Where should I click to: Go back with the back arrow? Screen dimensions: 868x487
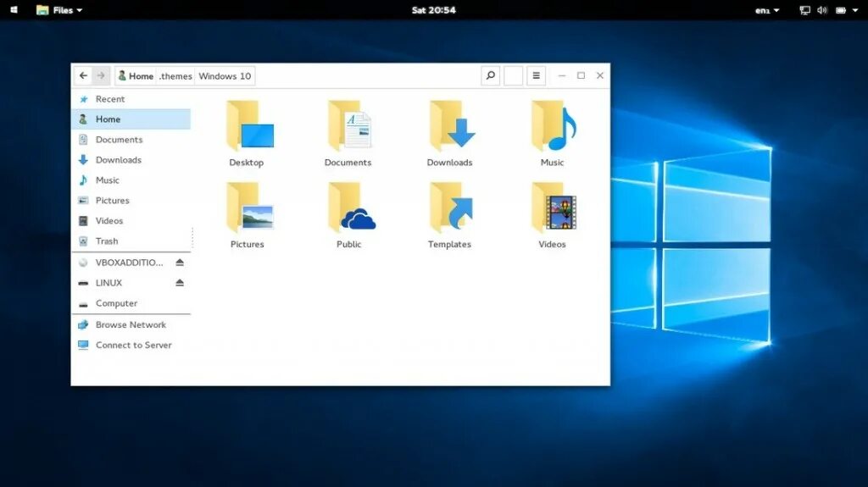pos(83,76)
